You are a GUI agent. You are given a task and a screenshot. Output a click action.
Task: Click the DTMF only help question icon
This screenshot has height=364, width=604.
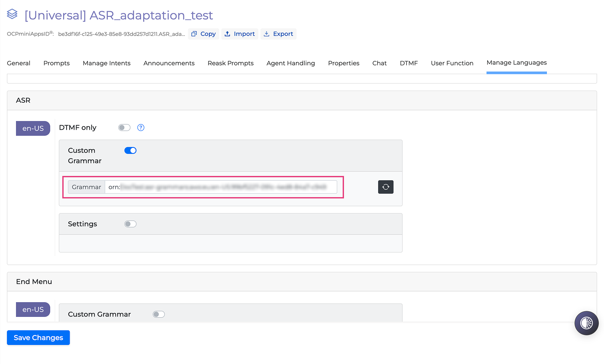[141, 128]
